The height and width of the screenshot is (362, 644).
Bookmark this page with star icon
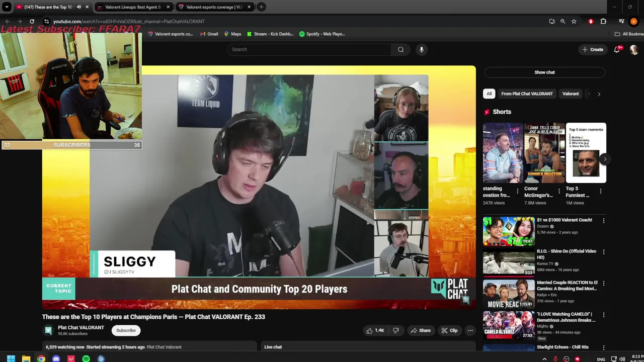click(x=574, y=21)
